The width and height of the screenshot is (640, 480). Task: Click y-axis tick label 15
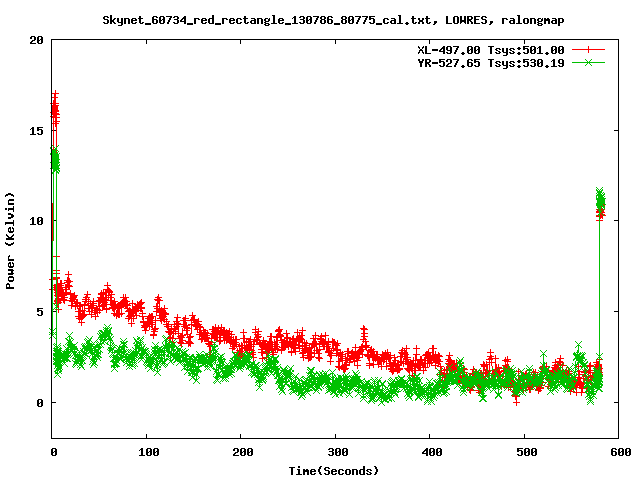[36, 131]
